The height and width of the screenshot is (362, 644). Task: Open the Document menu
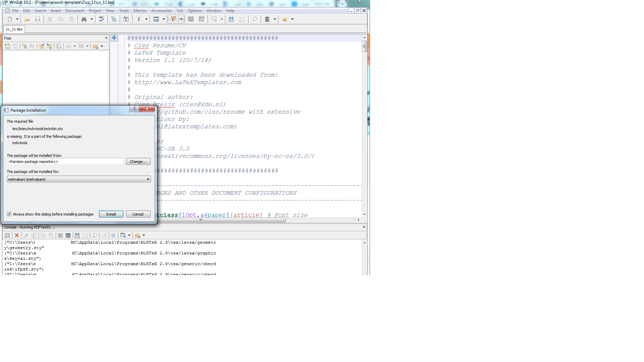pyautogui.click(x=75, y=11)
